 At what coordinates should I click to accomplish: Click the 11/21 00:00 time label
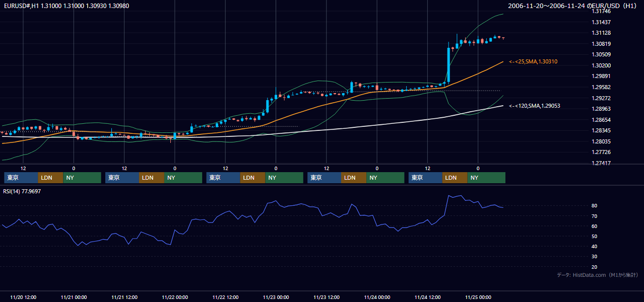(x=74, y=297)
